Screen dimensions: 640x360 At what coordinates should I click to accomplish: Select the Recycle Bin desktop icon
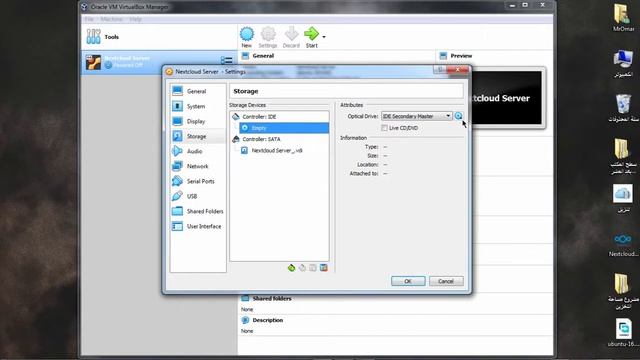pyautogui.click(x=623, y=108)
